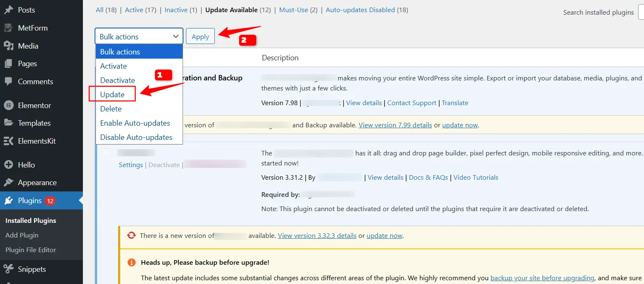Click View version 3.32.3 details link
The height and width of the screenshot is (284, 644).
click(317, 236)
